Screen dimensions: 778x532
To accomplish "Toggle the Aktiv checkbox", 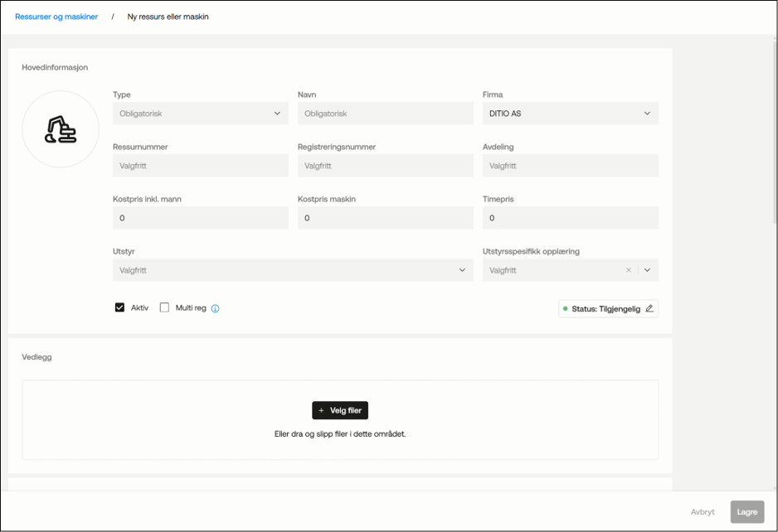I will pyautogui.click(x=119, y=307).
